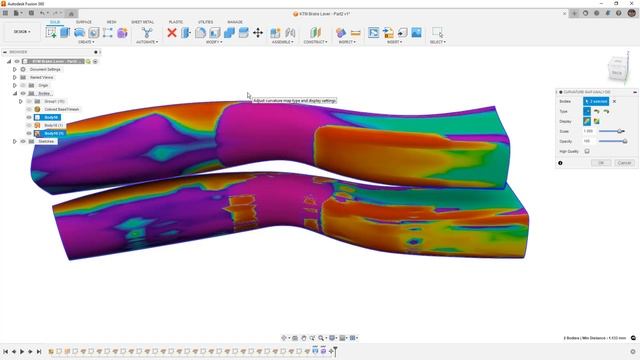Expand the Group1 folder
Image resolution: width=640 pixels, height=360 pixels.
(x=20, y=101)
